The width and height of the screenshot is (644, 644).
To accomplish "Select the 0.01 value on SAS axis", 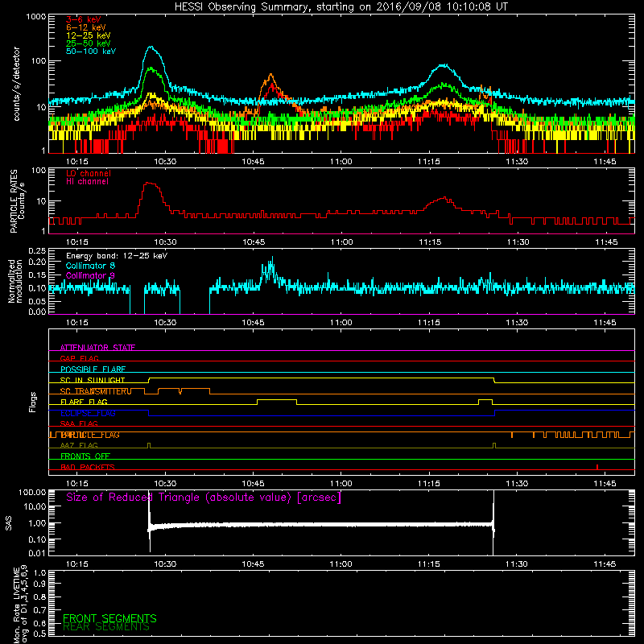I will pyautogui.click(x=37, y=553).
